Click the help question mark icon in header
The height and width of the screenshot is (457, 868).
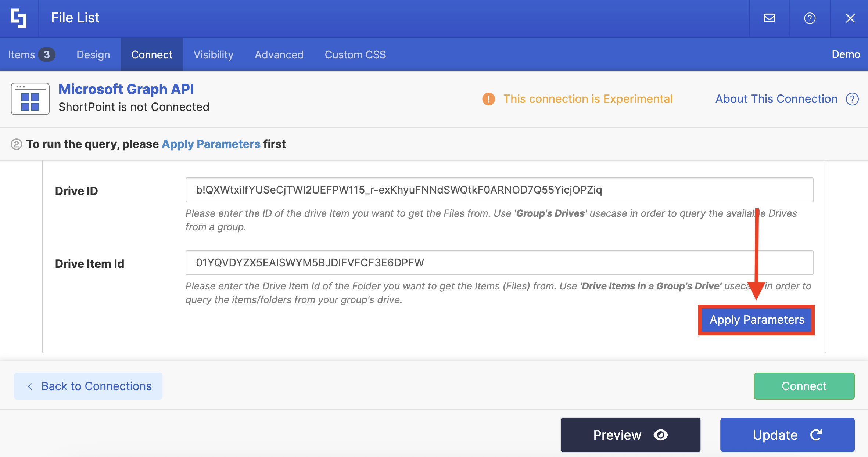[x=810, y=18]
